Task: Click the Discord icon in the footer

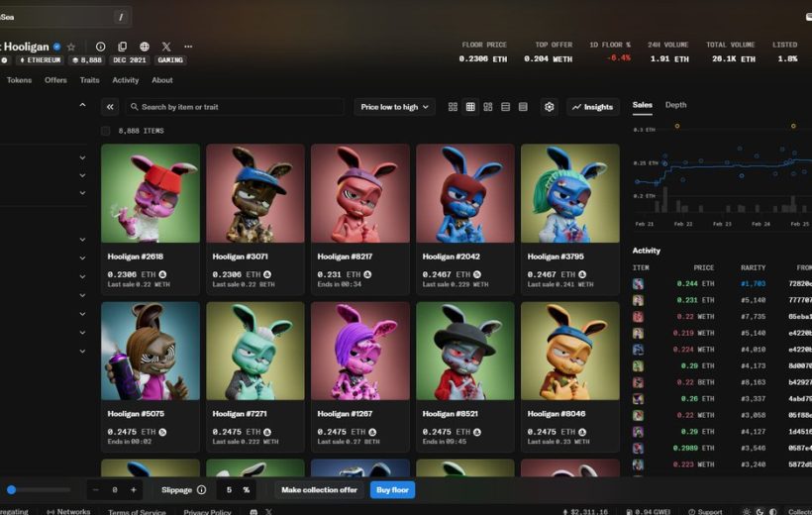Action: [254, 511]
